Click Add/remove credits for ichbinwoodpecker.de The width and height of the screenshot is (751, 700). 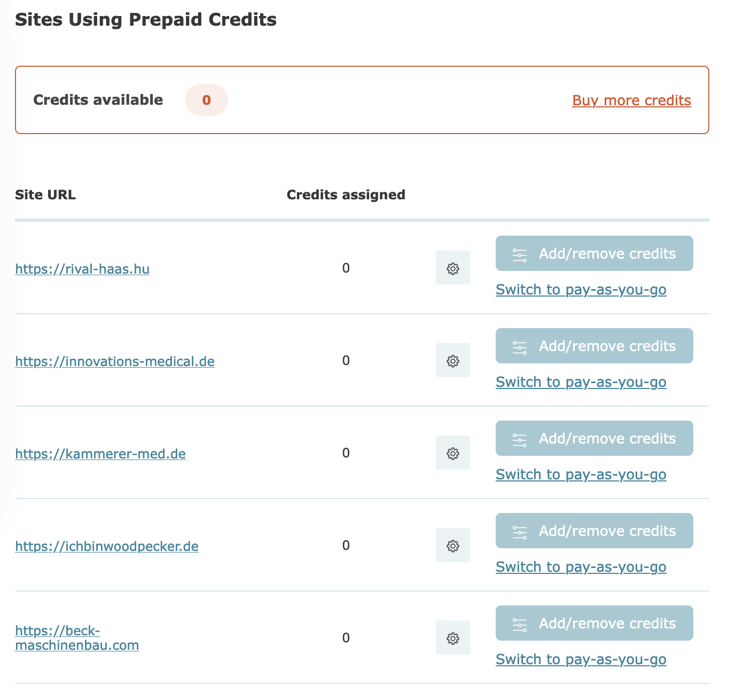pyautogui.click(x=594, y=531)
